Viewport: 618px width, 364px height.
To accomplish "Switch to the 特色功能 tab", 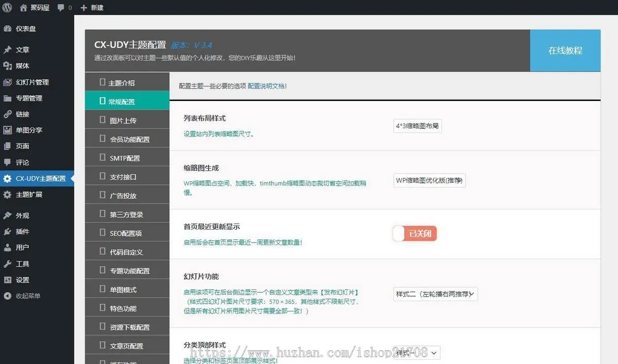I will 127,308.
